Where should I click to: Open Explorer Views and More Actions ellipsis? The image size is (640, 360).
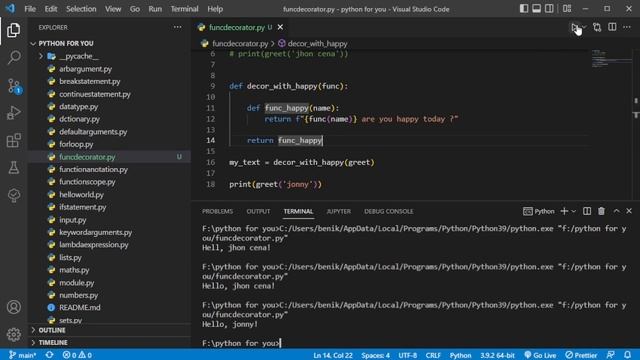pyautogui.click(x=177, y=27)
